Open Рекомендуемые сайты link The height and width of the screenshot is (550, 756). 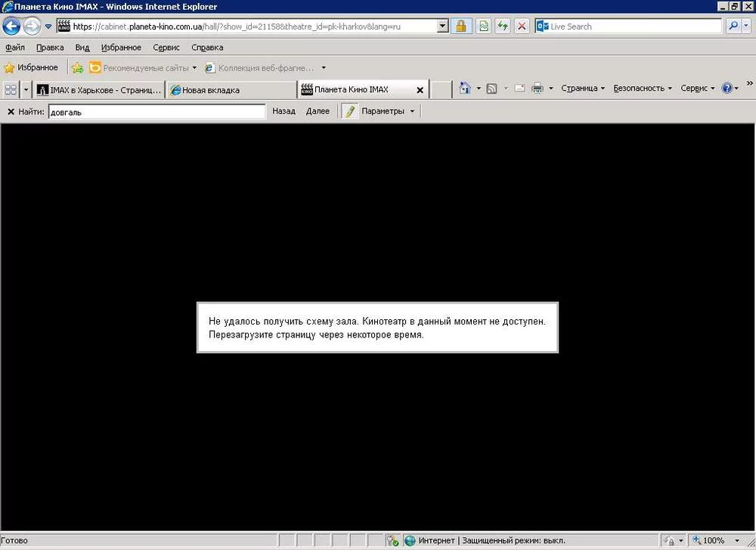pos(143,68)
